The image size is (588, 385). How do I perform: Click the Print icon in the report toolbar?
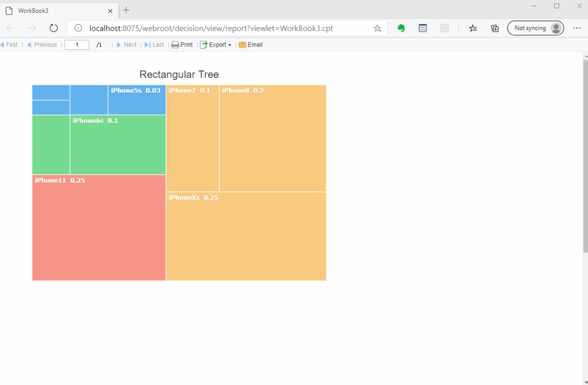click(176, 45)
